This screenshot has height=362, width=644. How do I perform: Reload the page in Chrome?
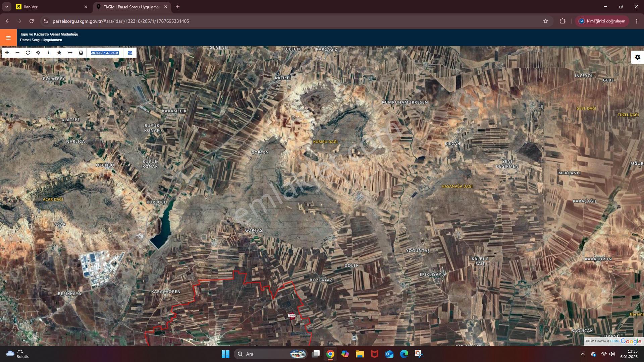pyautogui.click(x=32, y=21)
